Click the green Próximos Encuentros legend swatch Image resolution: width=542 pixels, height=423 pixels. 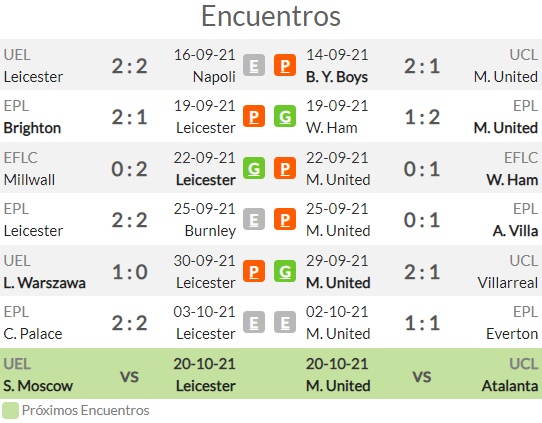(10, 411)
